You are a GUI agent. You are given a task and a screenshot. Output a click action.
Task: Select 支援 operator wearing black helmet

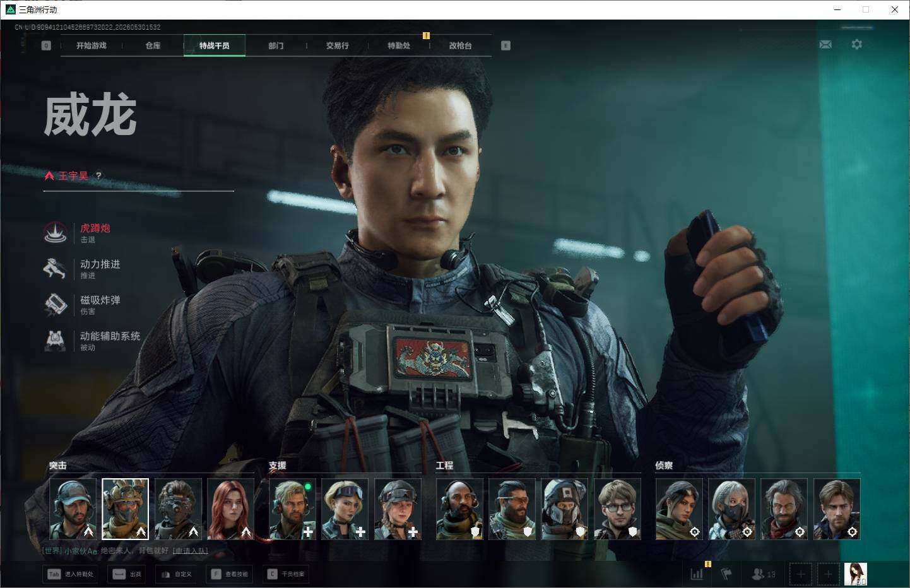click(x=398, y=509)
